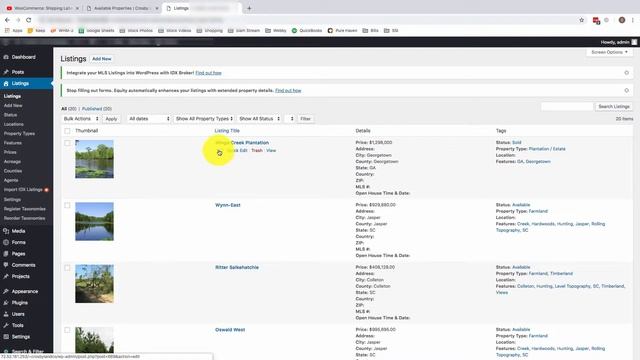Click the Filter button
The height and width of the screenshot is (360, 640).
tap(305, 119)
